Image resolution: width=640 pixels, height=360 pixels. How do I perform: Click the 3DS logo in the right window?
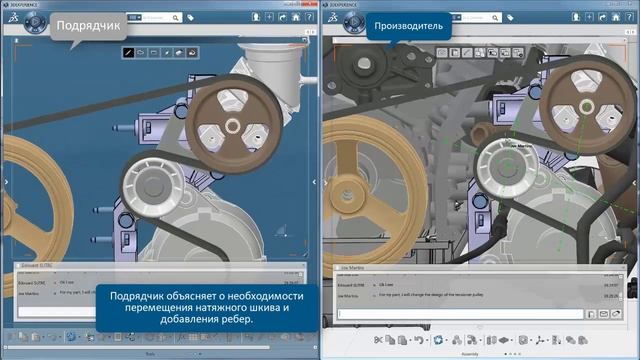pyautogui.click(x=332, y=18)
